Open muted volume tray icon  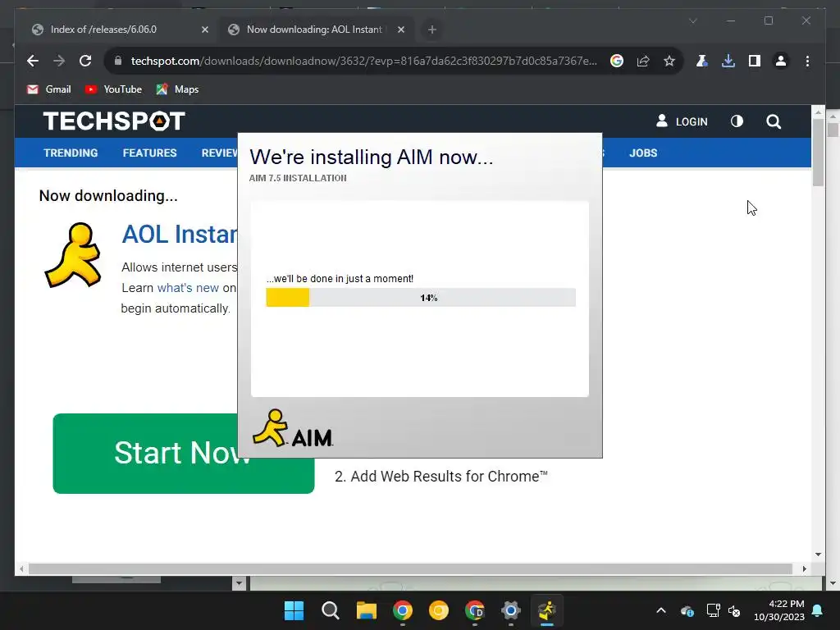pyautogui.click(x=734, y=610)
